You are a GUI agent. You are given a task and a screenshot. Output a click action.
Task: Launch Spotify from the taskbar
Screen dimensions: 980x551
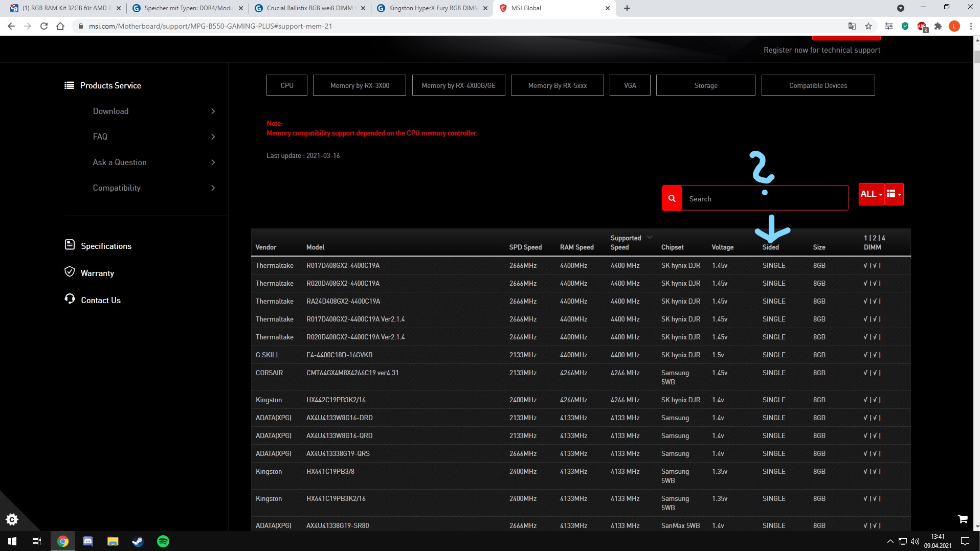click(x=163, y=541)
